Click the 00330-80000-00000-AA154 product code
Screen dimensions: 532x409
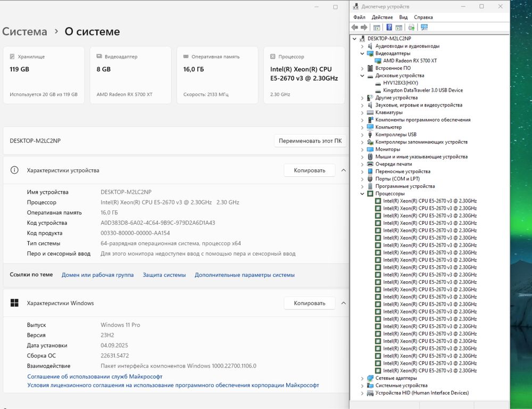135,233
